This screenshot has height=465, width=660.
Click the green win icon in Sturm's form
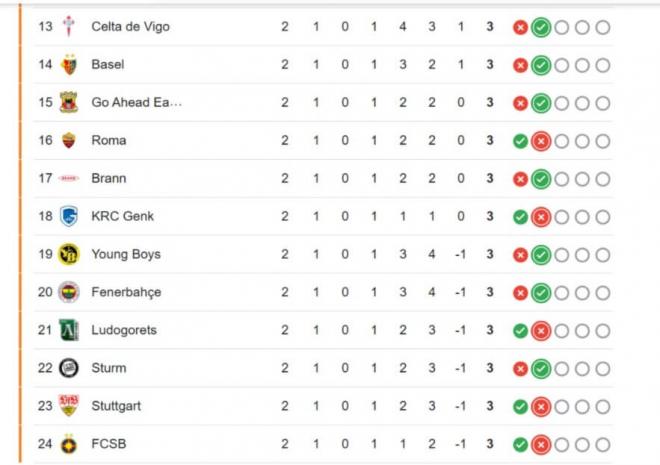pos(541,369)
